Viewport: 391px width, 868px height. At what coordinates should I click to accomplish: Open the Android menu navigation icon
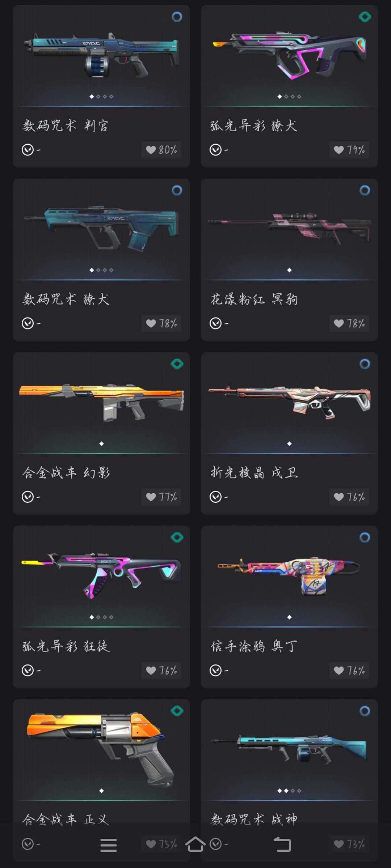point(109,845)
